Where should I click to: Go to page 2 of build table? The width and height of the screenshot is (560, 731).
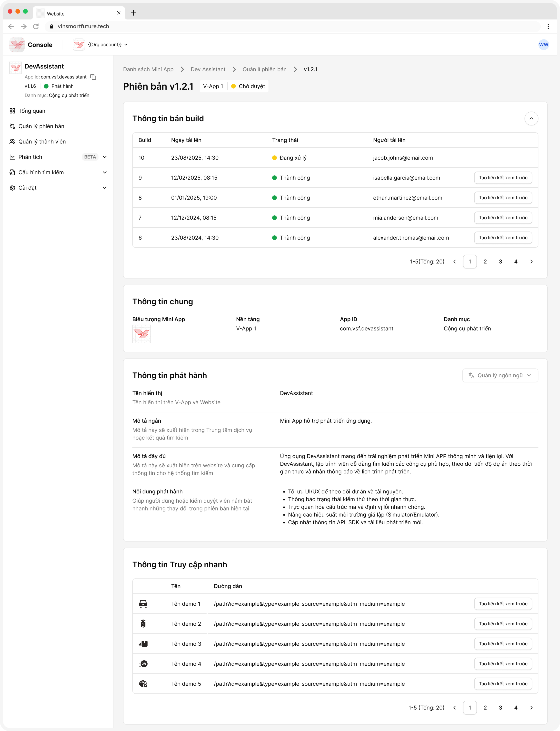(x=485, y=262)
